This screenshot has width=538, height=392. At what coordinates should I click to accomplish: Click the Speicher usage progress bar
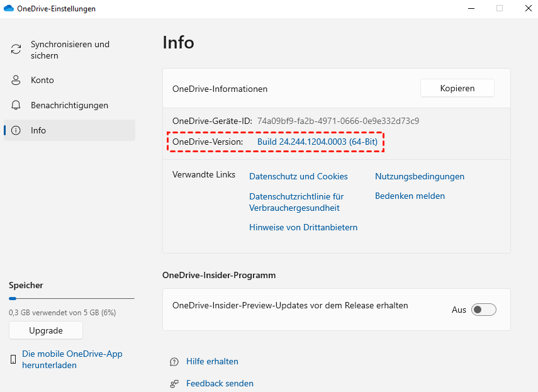[x=71, y=298]
